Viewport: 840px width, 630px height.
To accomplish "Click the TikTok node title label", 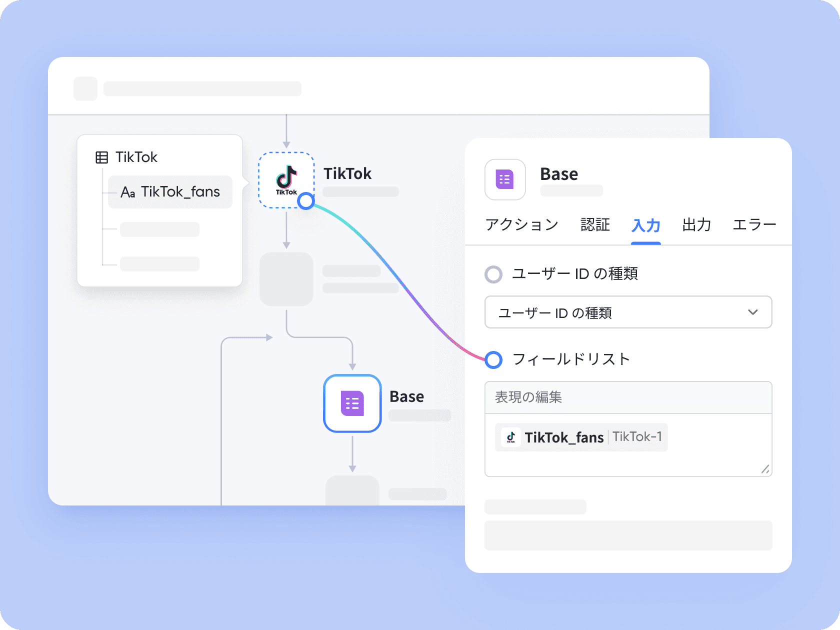I will coord(347,174).
